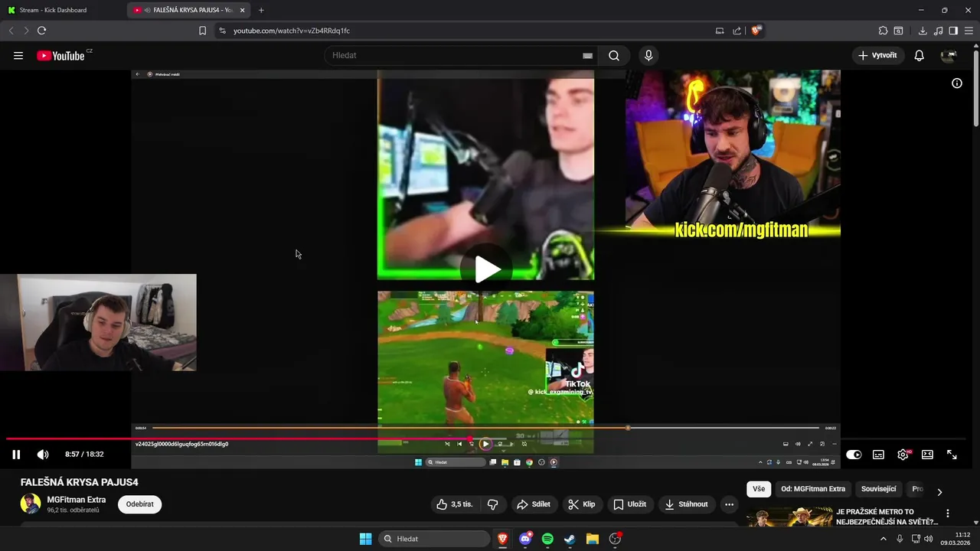The height and width of the screenshot is (551, 980).
Task: Click the Sdílet share button
Action: coord(534,504)
